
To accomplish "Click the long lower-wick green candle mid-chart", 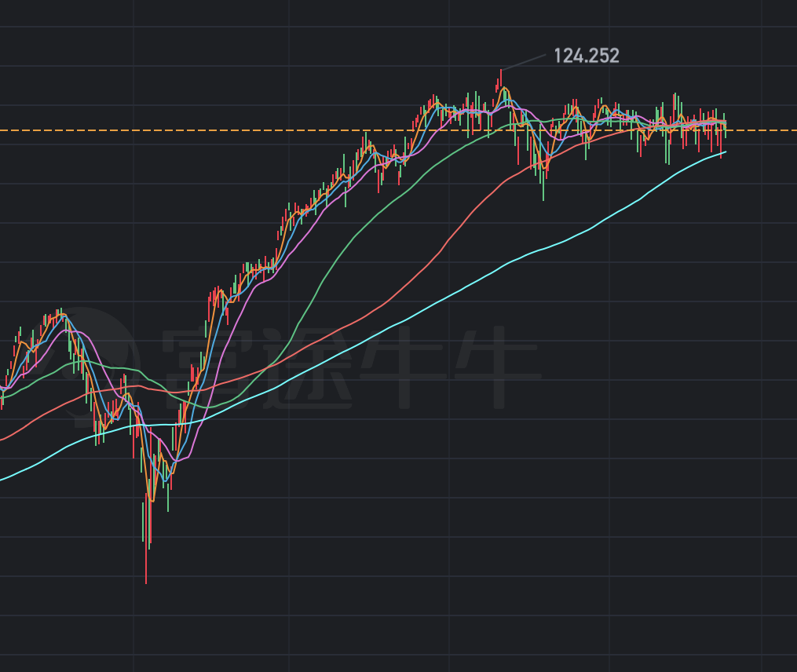I will [542, 181].
